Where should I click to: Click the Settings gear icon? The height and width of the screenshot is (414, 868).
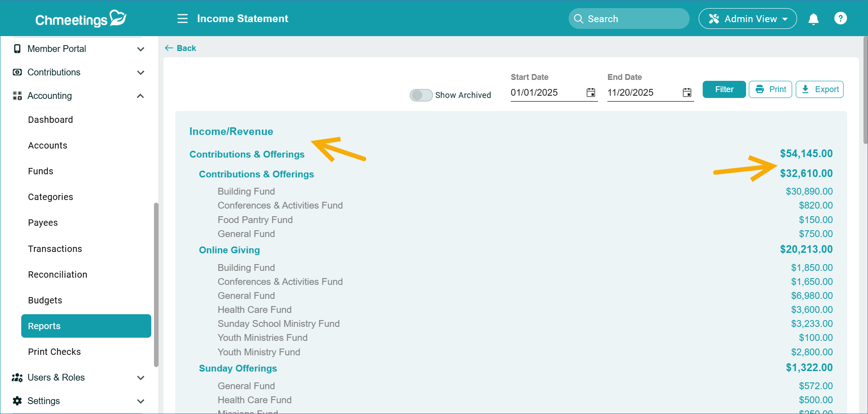point(17,401)
